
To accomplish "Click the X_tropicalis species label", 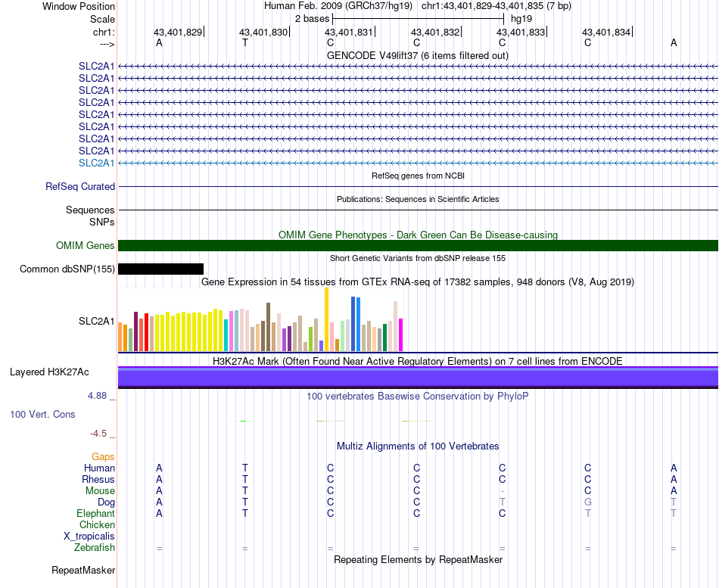I will (89, 537).
